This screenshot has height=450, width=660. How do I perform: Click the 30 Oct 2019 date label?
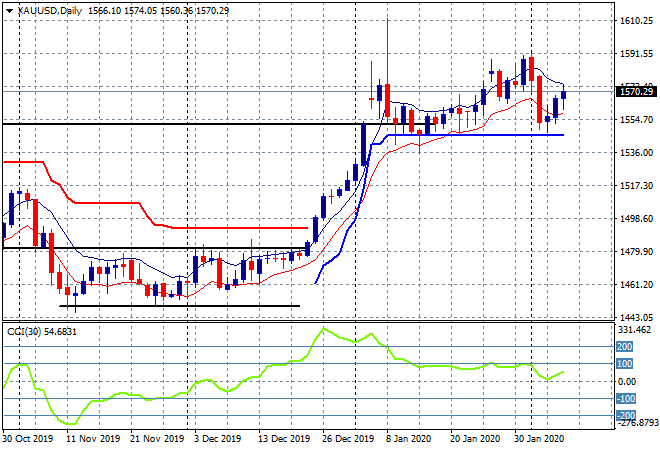(x=28, y=439)
